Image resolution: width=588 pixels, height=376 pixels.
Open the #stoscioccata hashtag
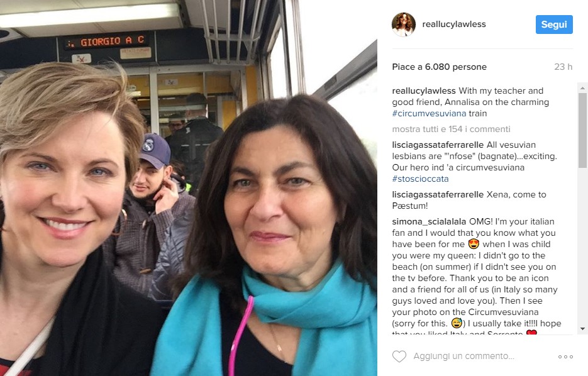[420, 179]
